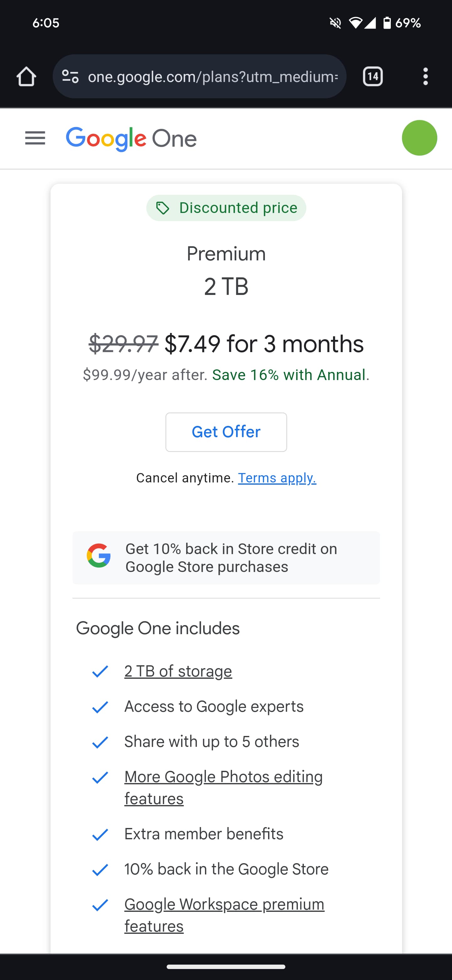Tap the Google One logo

[x=131, y=139]
